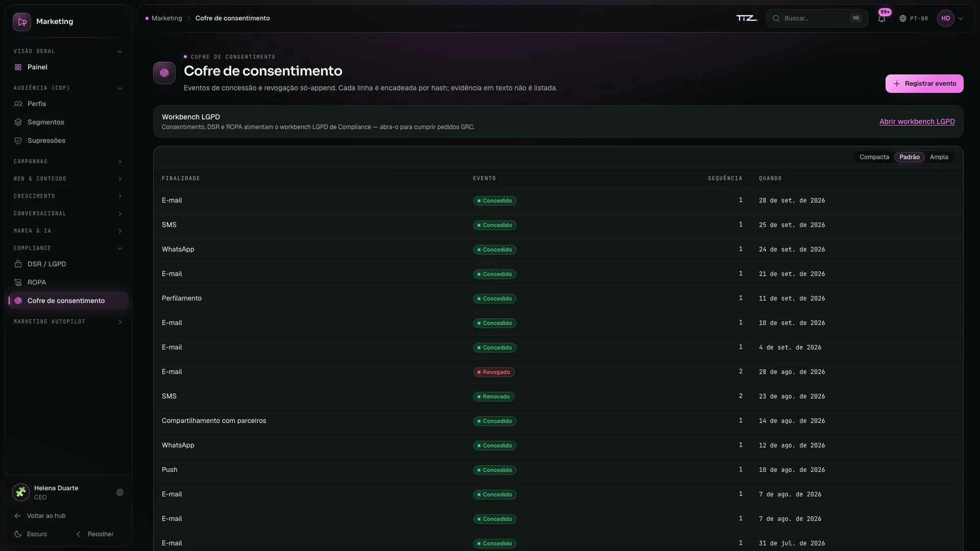Open the user menu dropdown chevron
This screenshot has height=551, width=980.
[x=961, y=18]
